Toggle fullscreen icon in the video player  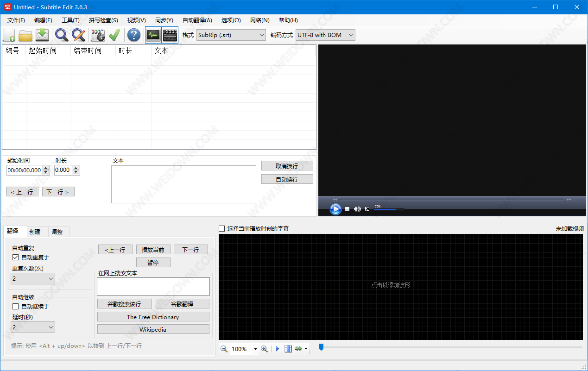[367, 209]
